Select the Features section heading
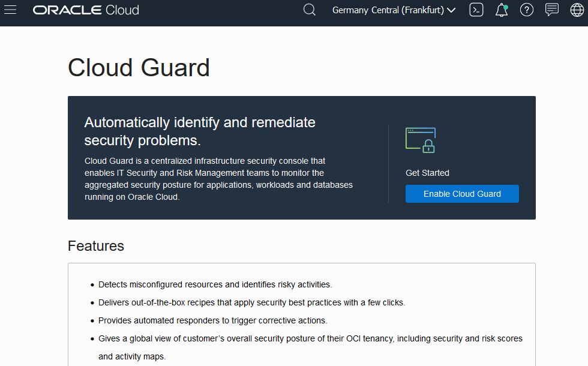Image resolution: width=588 pixels, height=366 pixels. pyautogui.click(x=96, y=246)
